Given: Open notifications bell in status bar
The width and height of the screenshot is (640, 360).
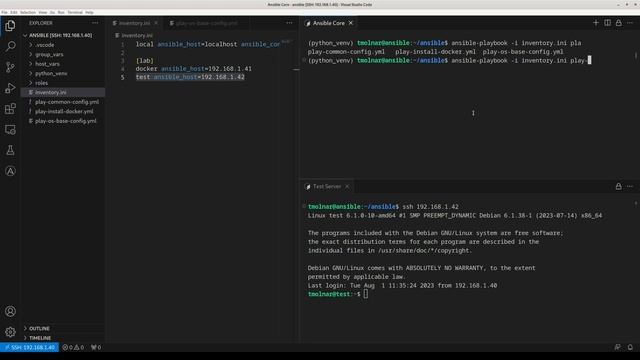Looking at the screenshot, I should point(630,347).
